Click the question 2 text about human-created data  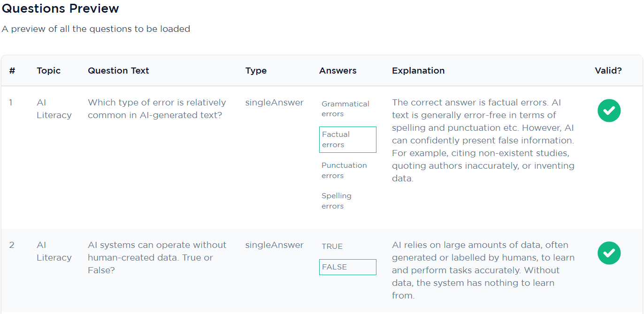coord(157,258)
